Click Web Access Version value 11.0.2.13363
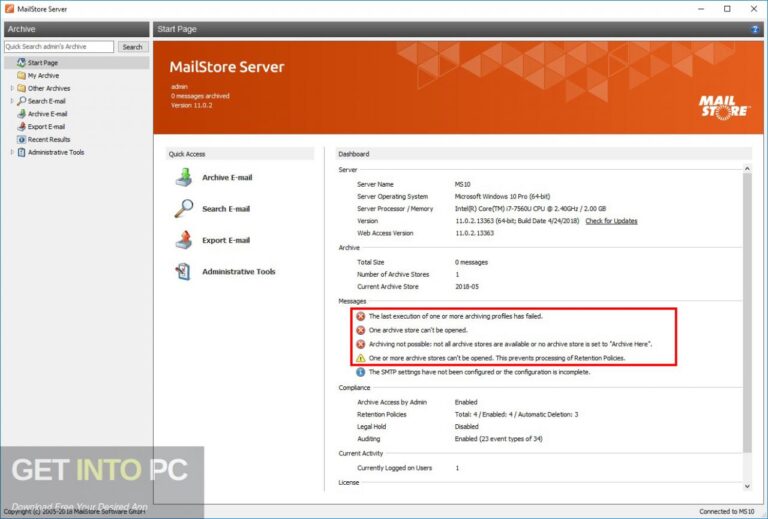 pyautogui.click(x=475, y=233)
